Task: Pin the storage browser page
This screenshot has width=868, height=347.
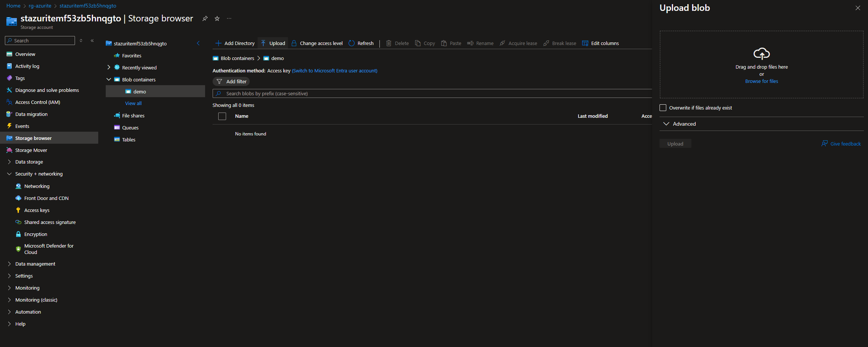Action: point(205,18)
